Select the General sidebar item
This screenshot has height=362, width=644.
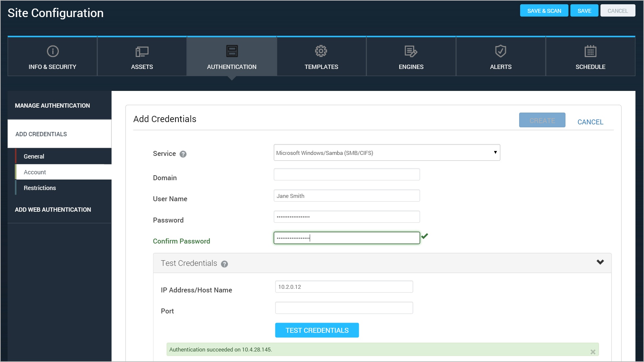tap(34, 156)
